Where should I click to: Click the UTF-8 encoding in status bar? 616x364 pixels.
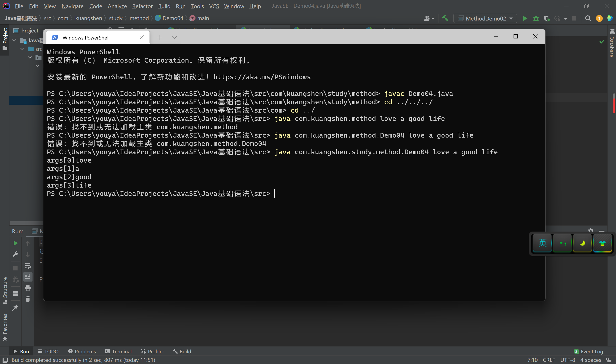point(567,360)
